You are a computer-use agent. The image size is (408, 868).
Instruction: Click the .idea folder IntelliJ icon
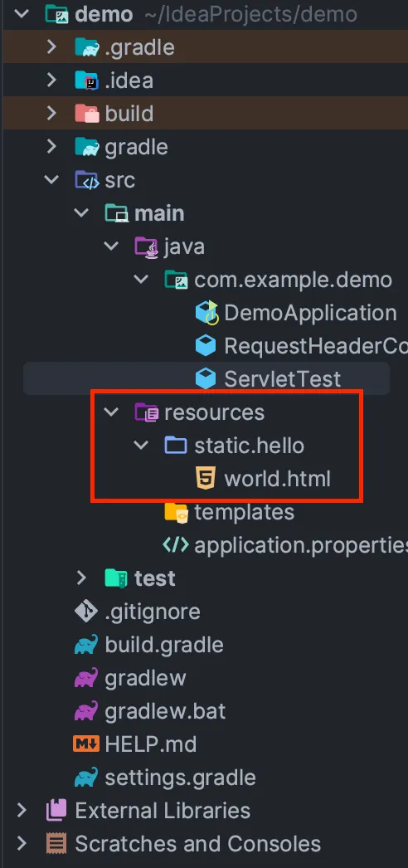86,80
